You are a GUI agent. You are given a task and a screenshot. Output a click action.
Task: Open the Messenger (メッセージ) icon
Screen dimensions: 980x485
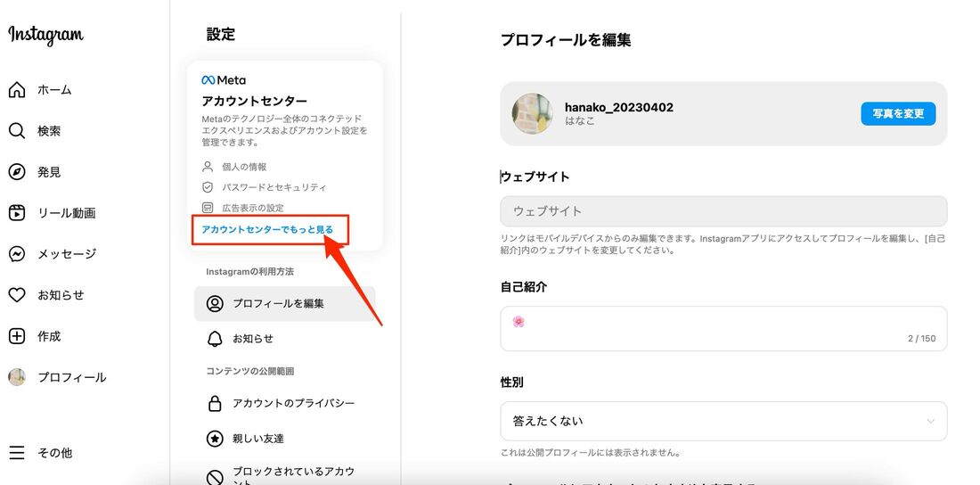tap(17, 254)
